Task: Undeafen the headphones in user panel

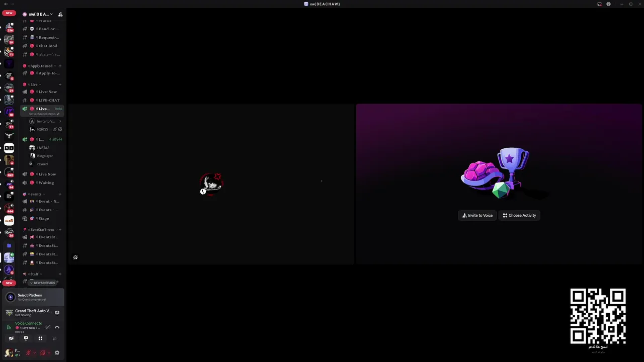Action: [x=43, y=353]
